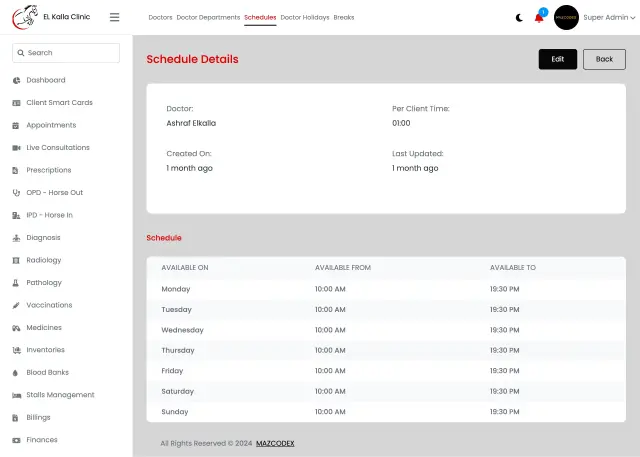Open Blood Banks droplet icon
The image size is (640, 457).
16,373
